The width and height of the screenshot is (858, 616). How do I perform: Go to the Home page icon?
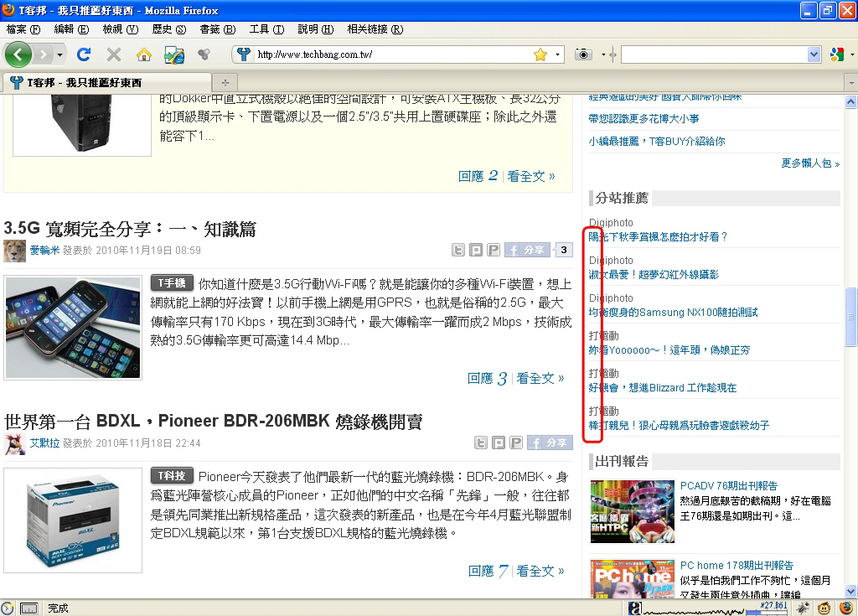click(x=144, y=54)
